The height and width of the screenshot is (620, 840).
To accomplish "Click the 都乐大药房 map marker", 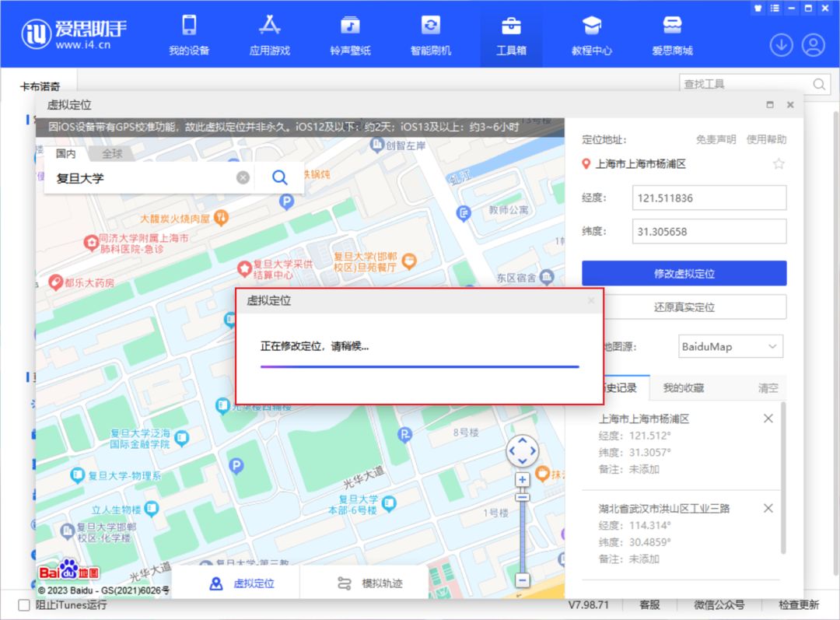I will 56,282.
